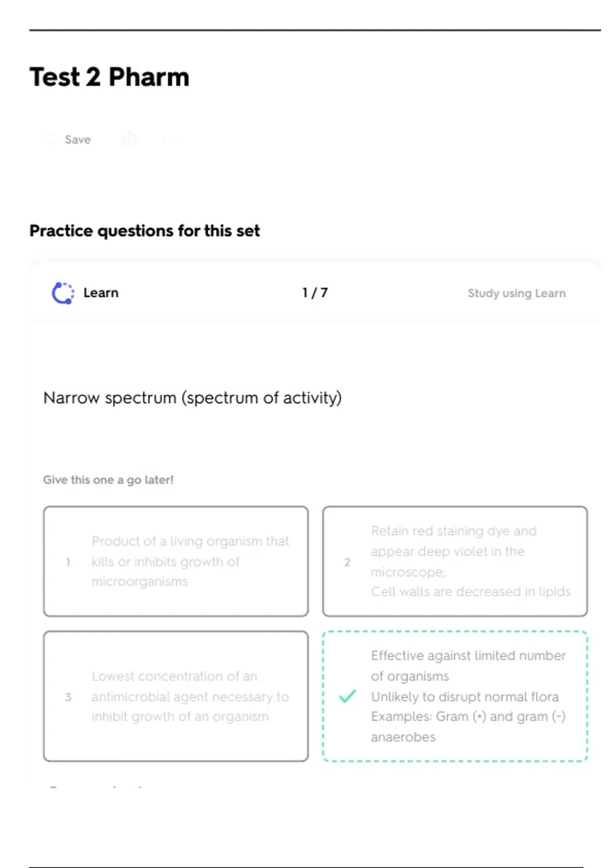Click the share icon next to Save
Viewport: 613px width, 868px height.
click(130, 139)
